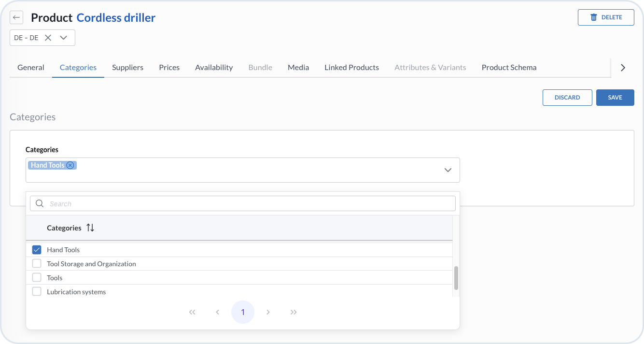Uncheck the Hand Tools checkbox
Viewport: 644px width, 344px height.
[37, 250]
